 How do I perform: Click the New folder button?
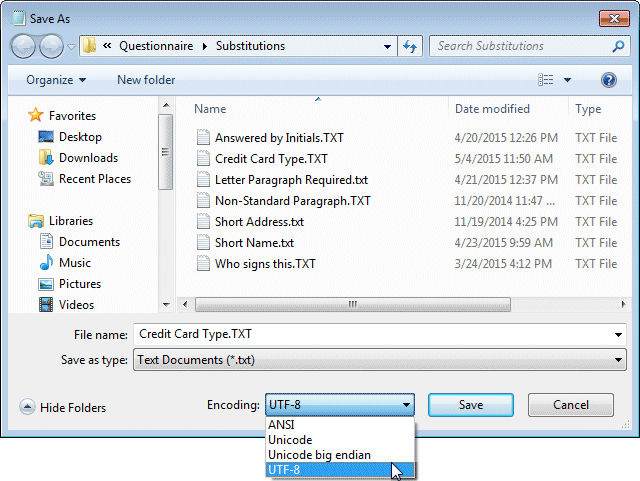[x=146, y=80]
